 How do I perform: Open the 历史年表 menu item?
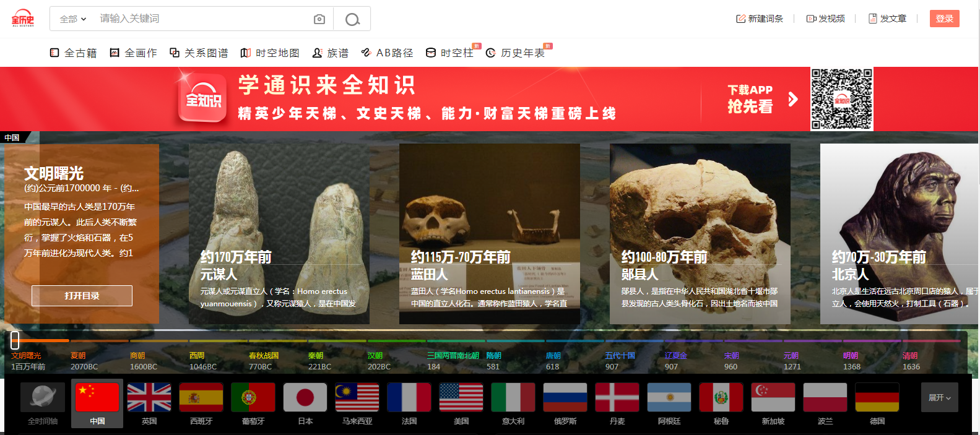tap(516, 53)
